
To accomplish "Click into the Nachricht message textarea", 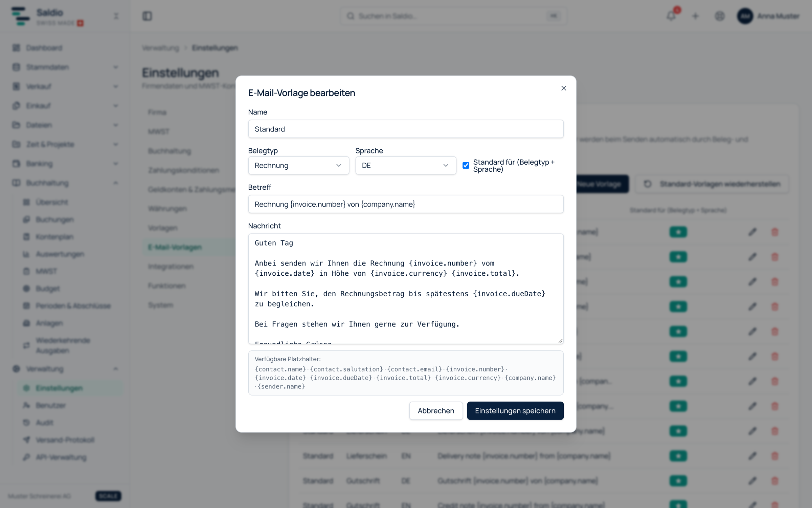I will tap(406, 289).
